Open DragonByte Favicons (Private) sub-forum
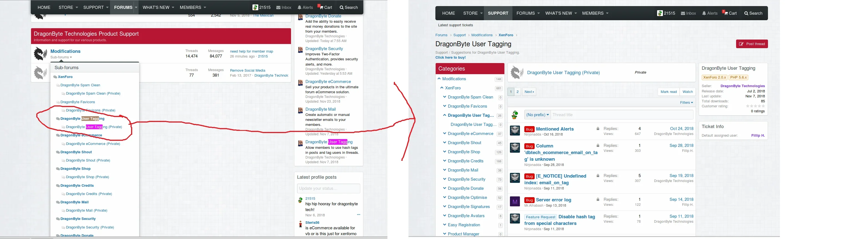This screenshot has height=239, width=868. tap(90, 110)
